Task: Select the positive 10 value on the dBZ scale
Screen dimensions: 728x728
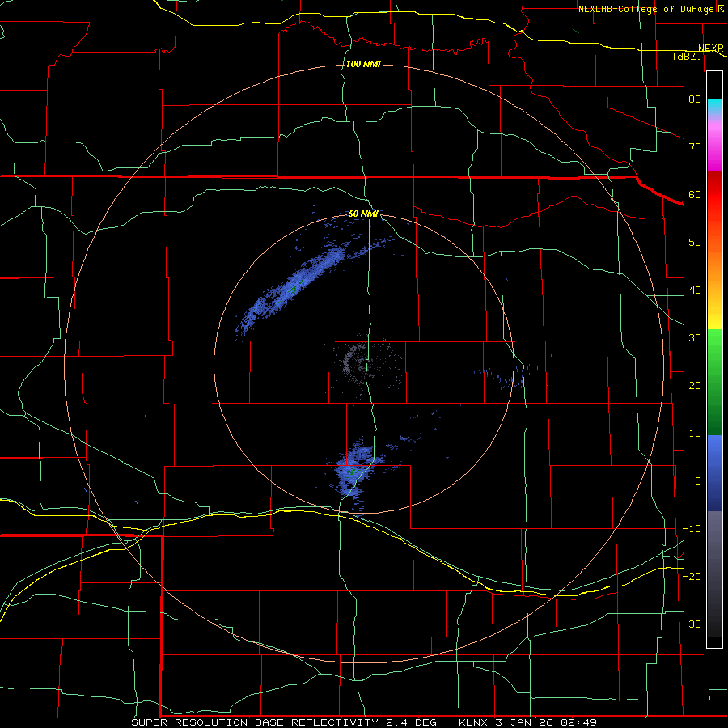Action: pyautogui.click(x=695, y=434)
